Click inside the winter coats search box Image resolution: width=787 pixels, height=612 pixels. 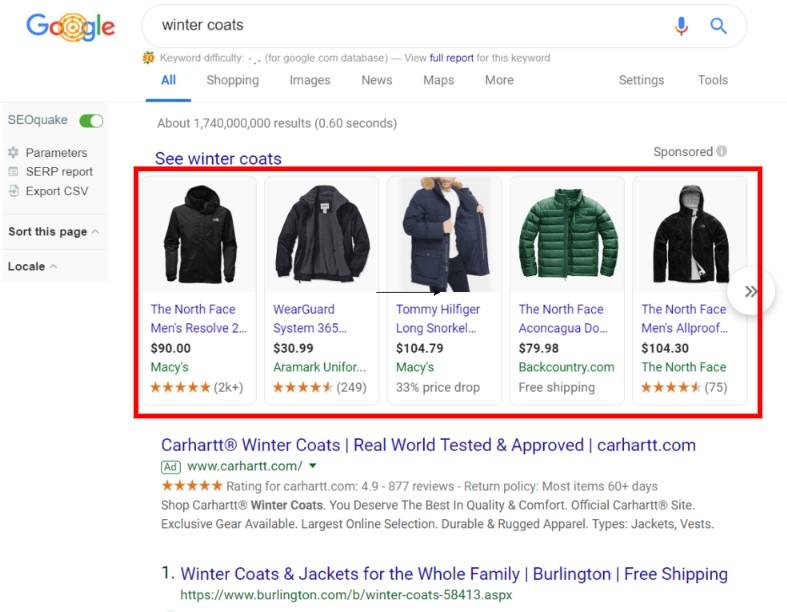400,25
